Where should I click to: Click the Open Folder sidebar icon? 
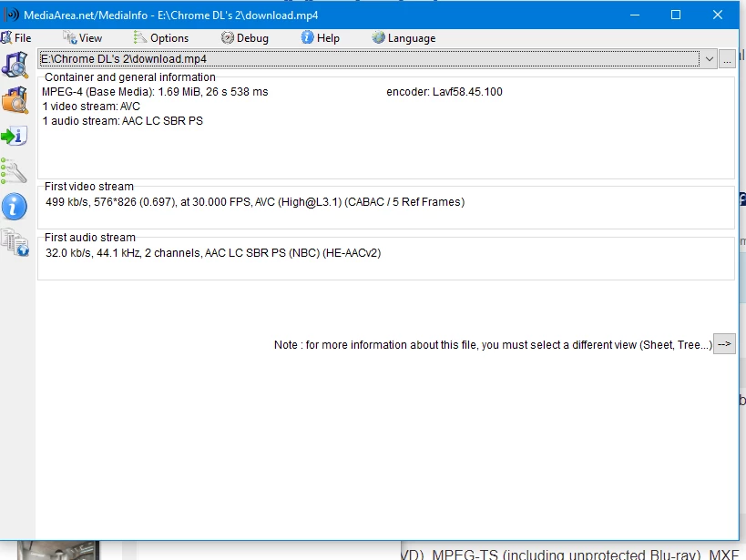point(15,100)
